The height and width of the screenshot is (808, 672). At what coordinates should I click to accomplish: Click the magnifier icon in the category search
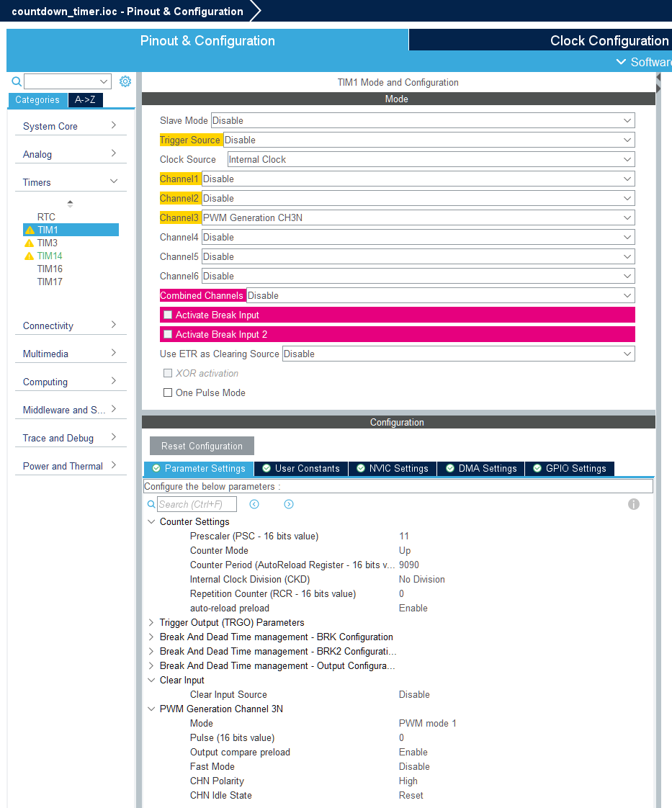click(x=17, y=81)
